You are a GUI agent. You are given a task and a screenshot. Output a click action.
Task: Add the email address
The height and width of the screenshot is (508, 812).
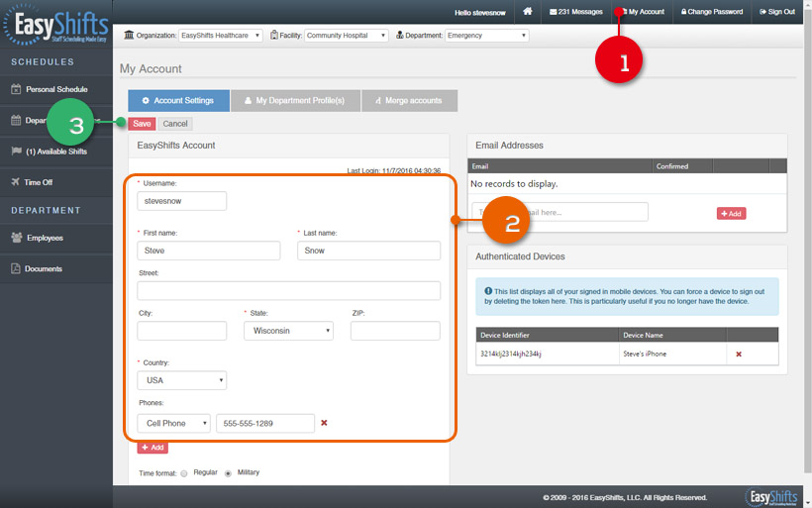731,213
